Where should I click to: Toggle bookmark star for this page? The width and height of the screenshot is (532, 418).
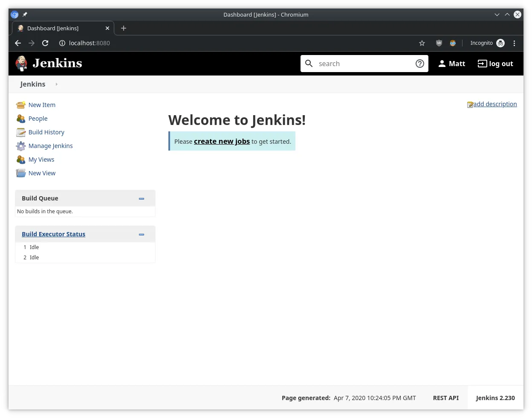click(x=422, y=43)
